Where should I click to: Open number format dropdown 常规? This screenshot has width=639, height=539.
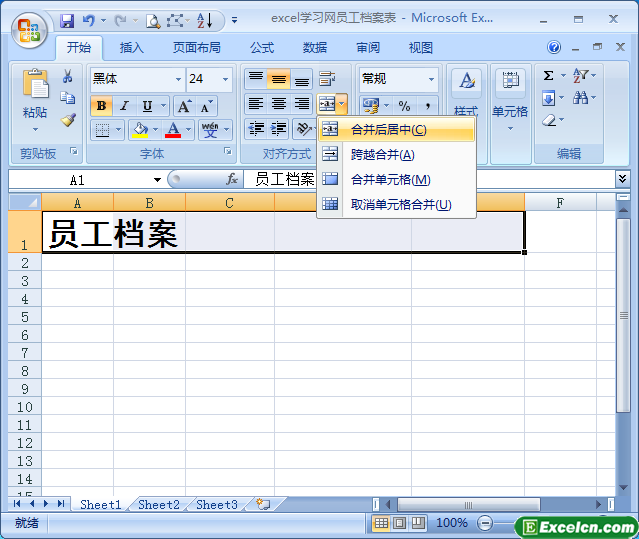point(431,79)
